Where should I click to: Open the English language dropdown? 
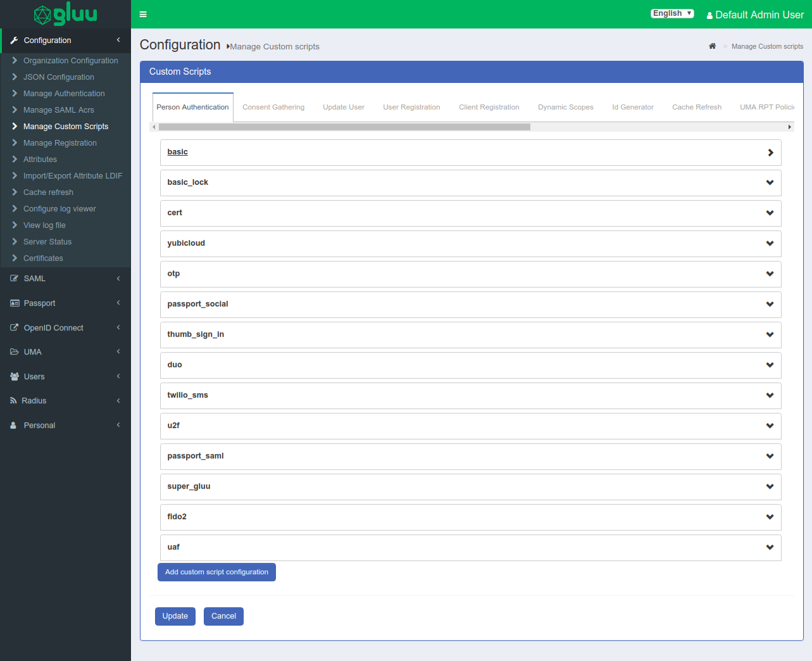coord(672,13)
